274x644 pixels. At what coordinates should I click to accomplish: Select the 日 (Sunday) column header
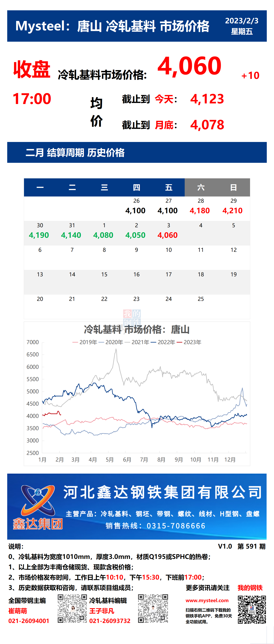pyautogui.click(x=233, y=187)
